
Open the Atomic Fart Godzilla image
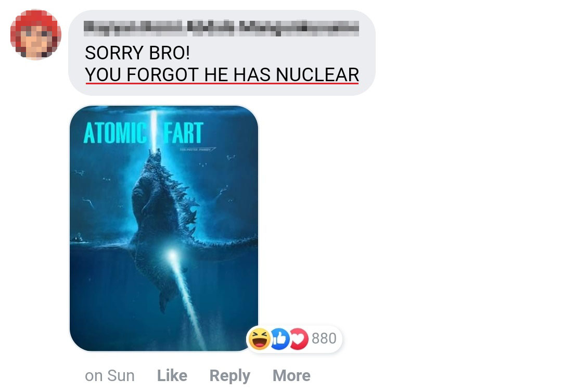tap(164, 228)
